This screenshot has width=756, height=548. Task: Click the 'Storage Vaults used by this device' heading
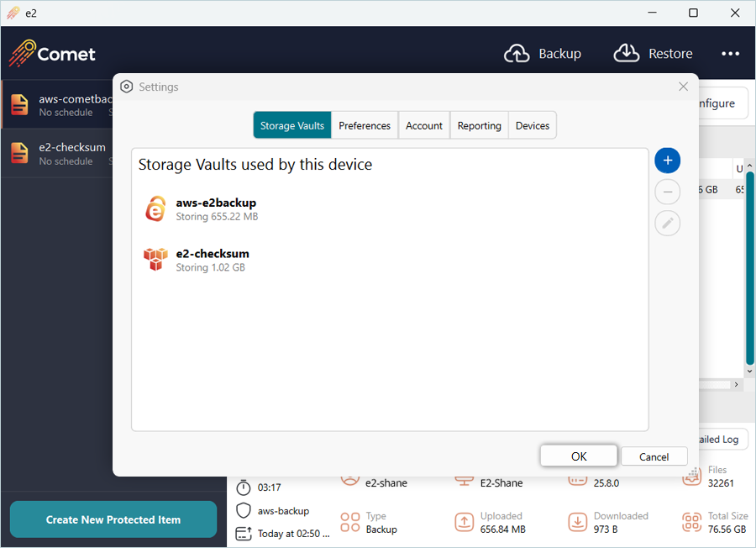(255, 165)
